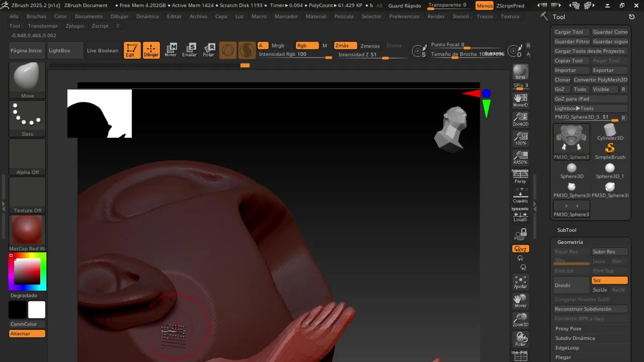Click the Cuadric floor grid icon
Viewport: 644px width, 362px height.
[x=521, y=196]
